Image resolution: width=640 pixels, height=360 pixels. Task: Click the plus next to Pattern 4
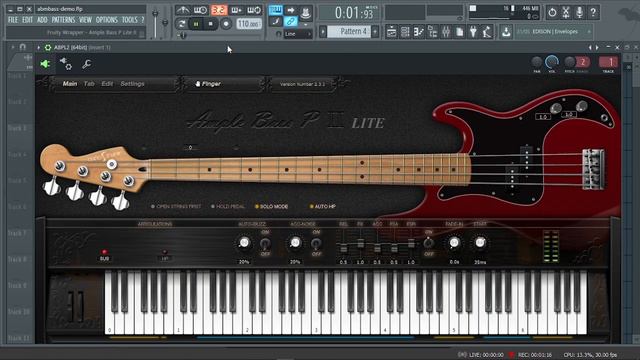pyautogui.click(x=375, y=31)
